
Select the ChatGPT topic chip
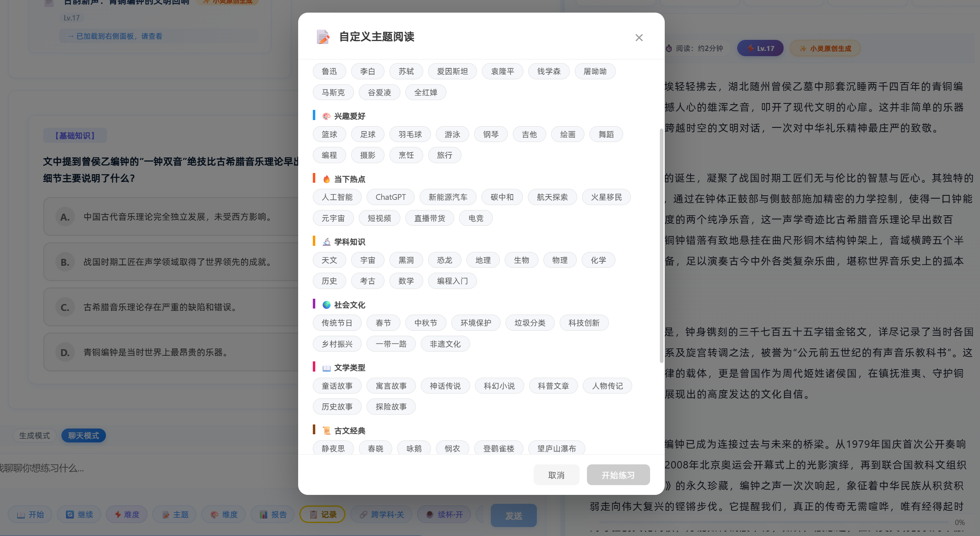pos(390,197)
